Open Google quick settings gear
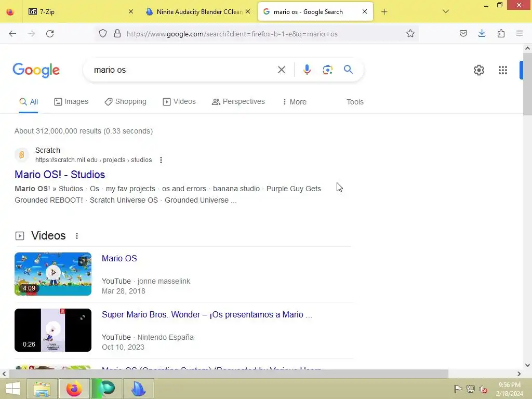 click(x=478, y=70)
